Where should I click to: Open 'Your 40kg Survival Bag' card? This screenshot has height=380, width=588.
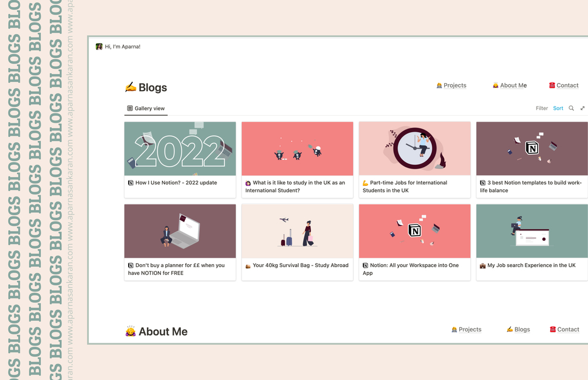coord(297,242)
